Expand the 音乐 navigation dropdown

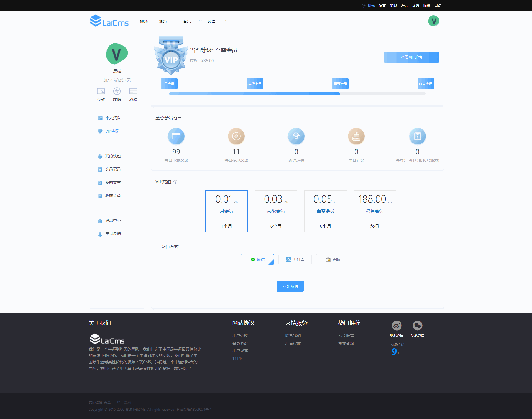(x=200, y=21)
